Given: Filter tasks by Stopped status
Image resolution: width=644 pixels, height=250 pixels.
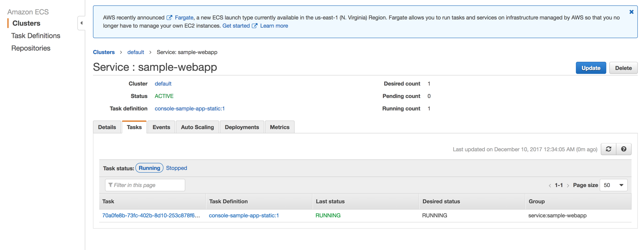Looking at the screenshot, I should coord(176,168).
